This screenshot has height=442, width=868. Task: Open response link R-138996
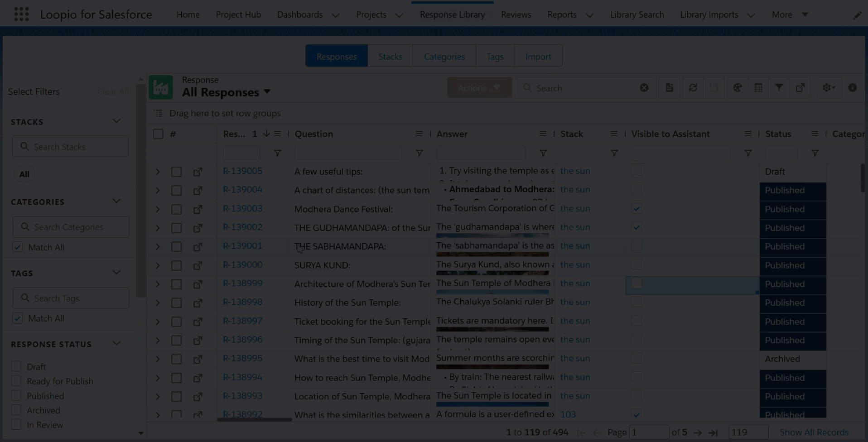[242, 340]
